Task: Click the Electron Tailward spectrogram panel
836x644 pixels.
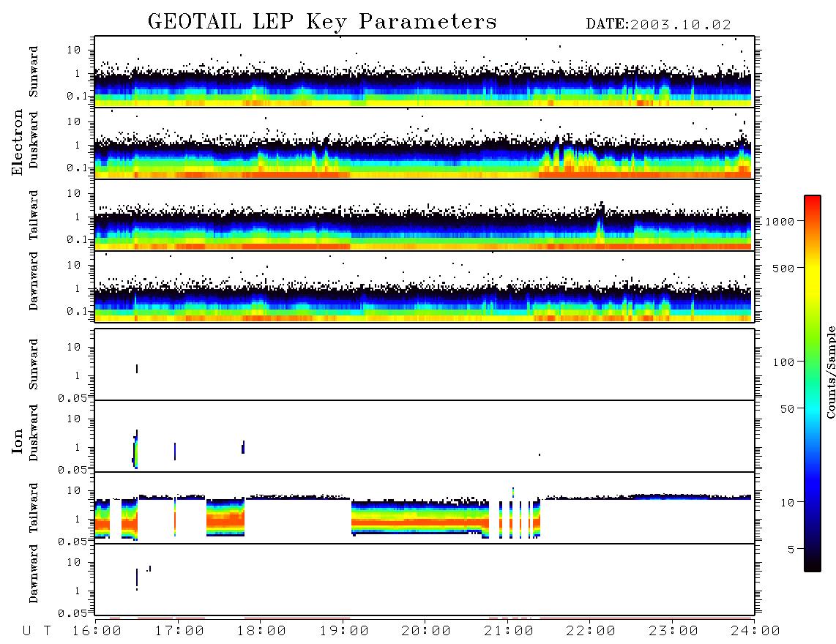Action: 425,215
